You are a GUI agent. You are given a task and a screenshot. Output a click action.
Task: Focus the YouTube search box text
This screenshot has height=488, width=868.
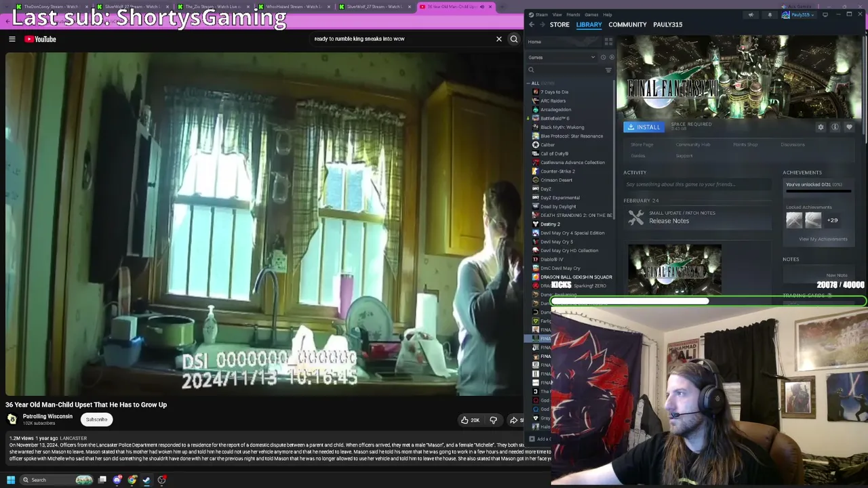[359, 39]
